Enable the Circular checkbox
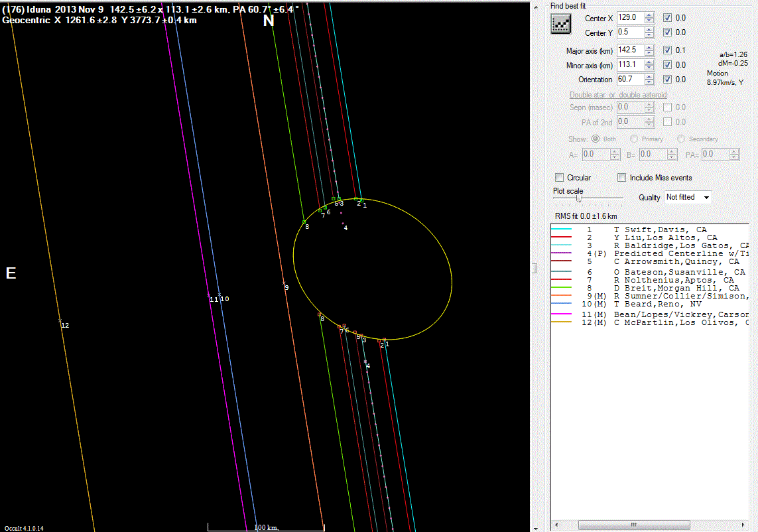The width and height of the screenshot is (758, 532). tap(560, 178)
